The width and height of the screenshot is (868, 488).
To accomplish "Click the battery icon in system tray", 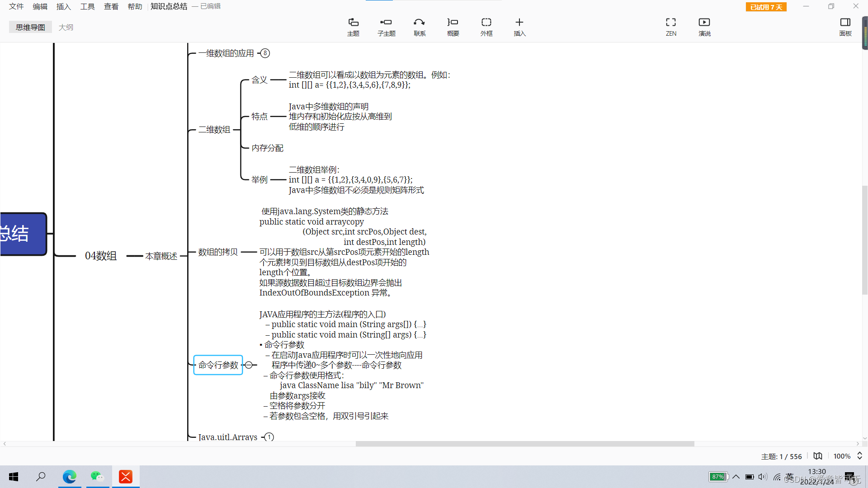I will pyautogui.click(x=749, y=477).
